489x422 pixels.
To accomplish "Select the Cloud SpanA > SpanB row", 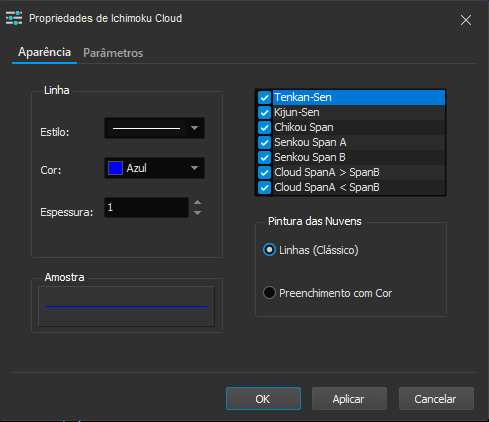I will pyautogui.click(x=359, y=172).
